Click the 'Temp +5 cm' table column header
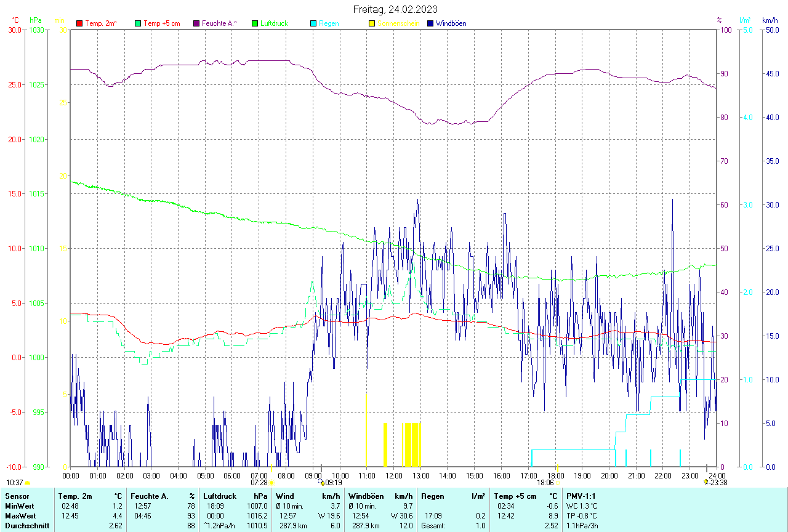 pos(515,496)
